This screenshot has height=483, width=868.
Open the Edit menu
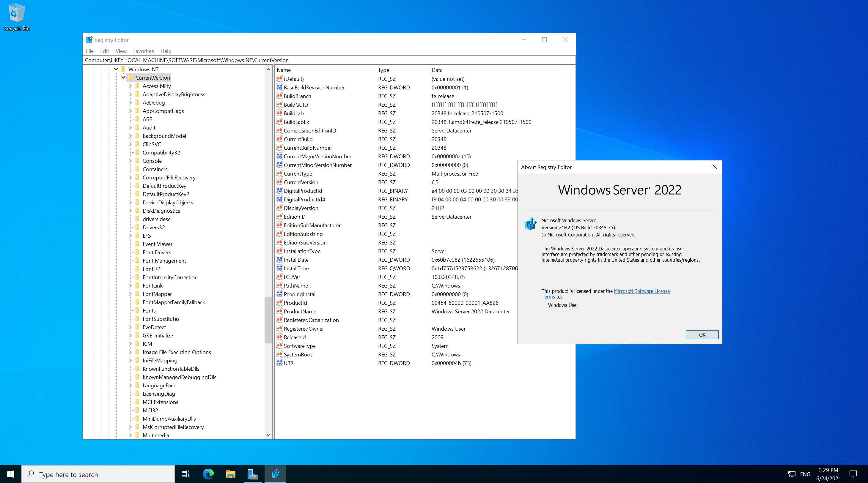click(x=104, y=51)
